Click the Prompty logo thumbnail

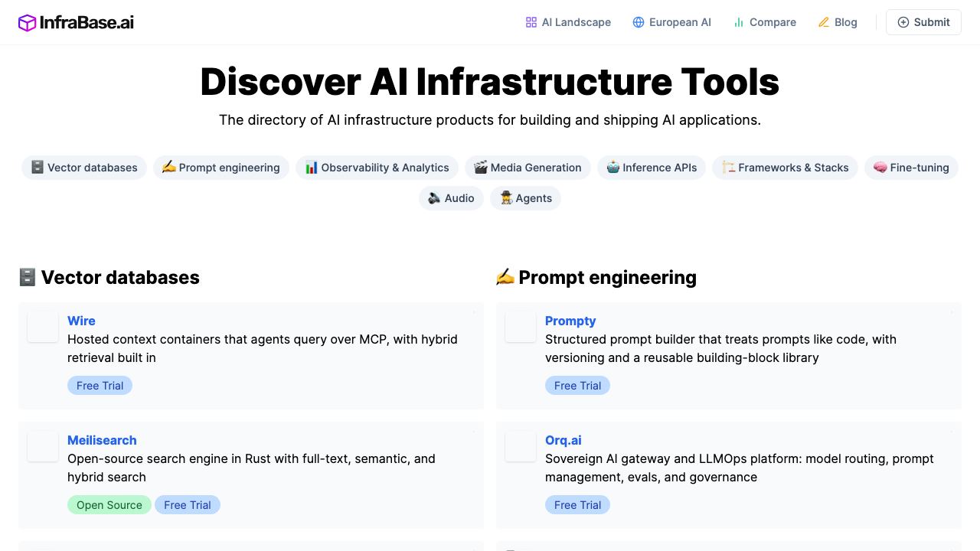pyautogui.click(x=521, y=327)
